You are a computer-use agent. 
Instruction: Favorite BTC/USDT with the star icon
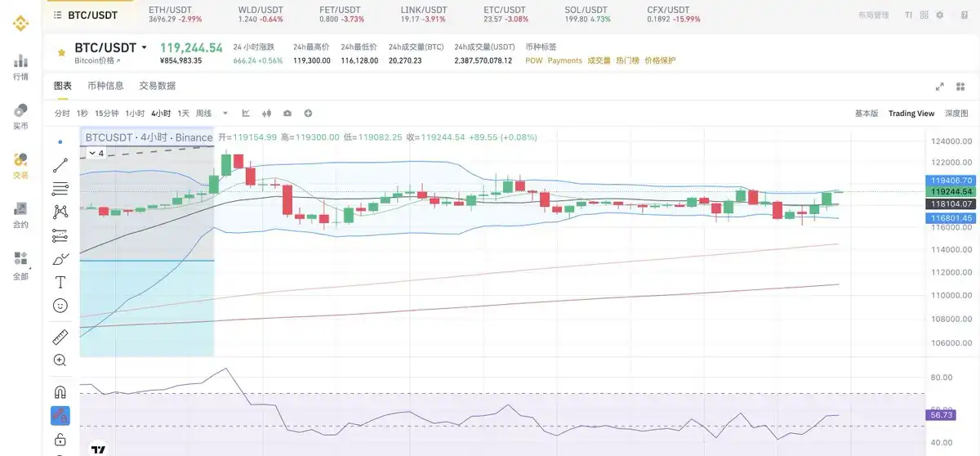60,53
